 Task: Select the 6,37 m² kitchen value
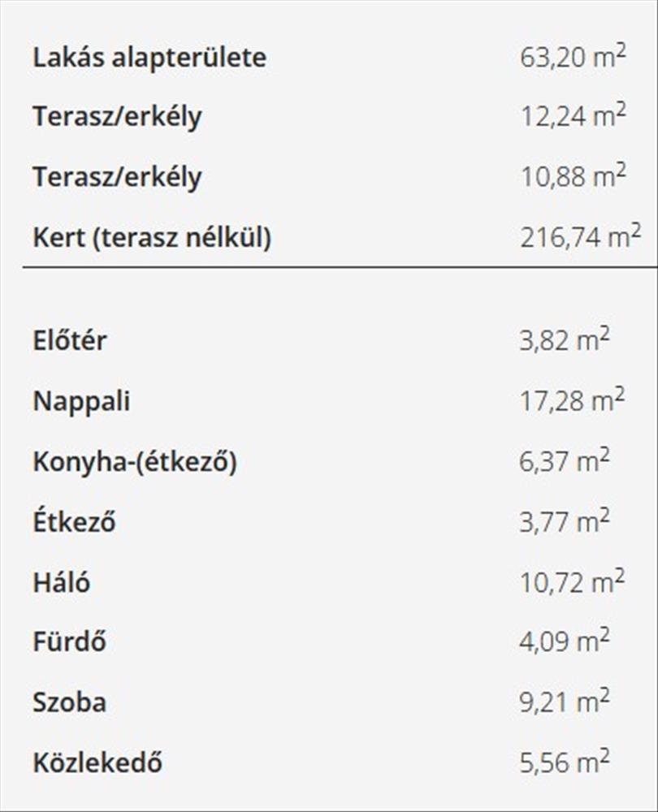pos(565,462)
